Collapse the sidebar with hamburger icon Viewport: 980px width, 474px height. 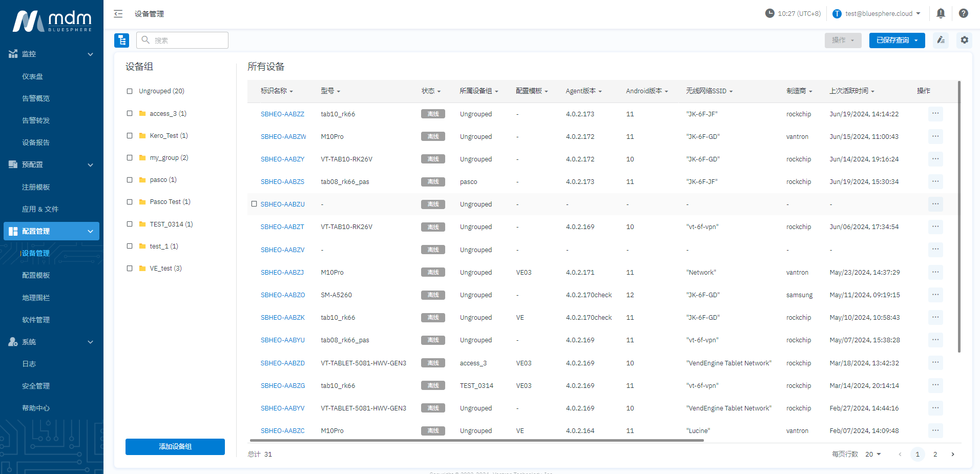pyautogui.click(x=118, y=14)
